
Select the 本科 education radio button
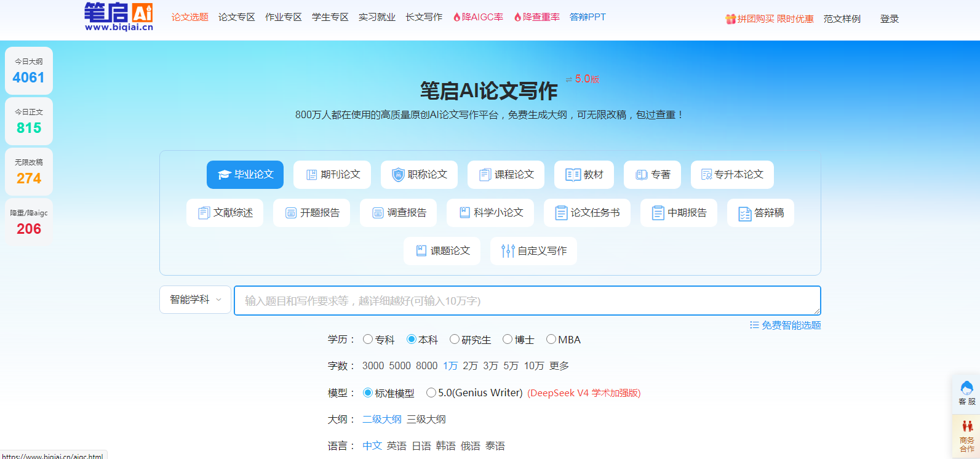pyautogui.click(x=412, y=339)
